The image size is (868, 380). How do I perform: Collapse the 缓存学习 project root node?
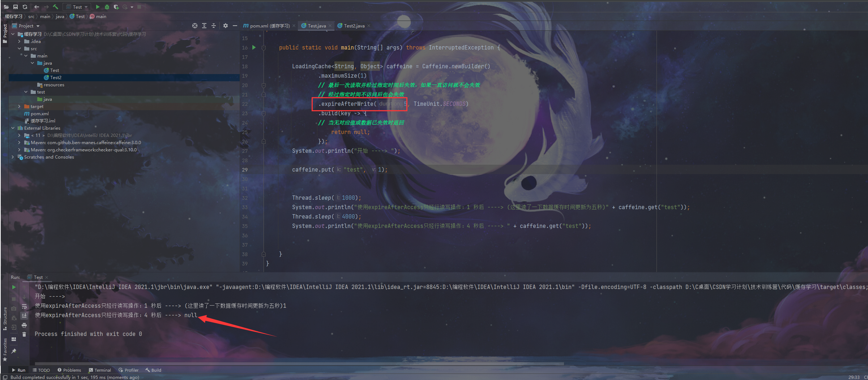pyautogui.click(x=13, y=34)
